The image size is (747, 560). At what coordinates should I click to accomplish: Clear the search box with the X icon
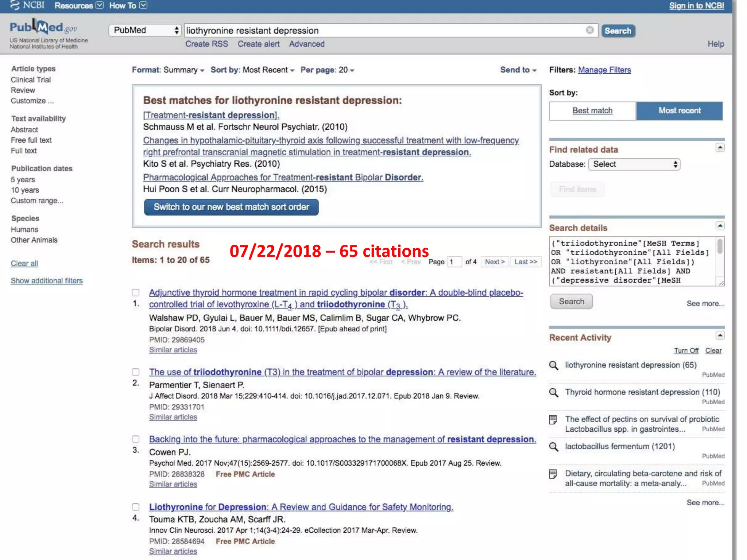(589, 30)
